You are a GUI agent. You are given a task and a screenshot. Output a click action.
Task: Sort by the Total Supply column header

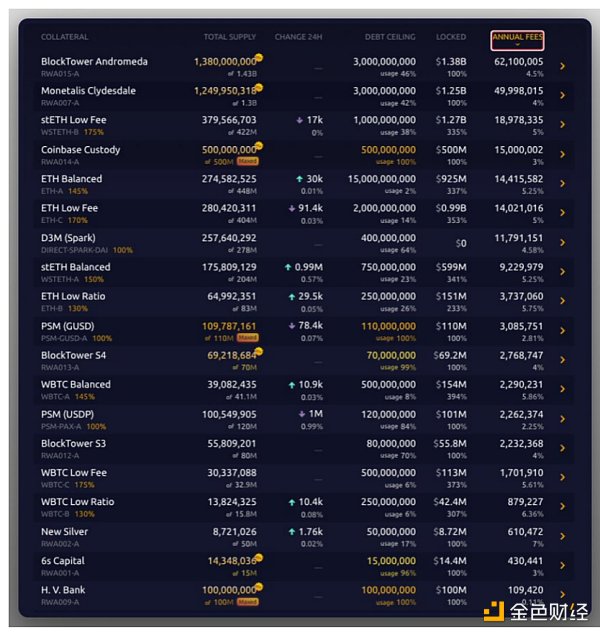pos(229,37)
